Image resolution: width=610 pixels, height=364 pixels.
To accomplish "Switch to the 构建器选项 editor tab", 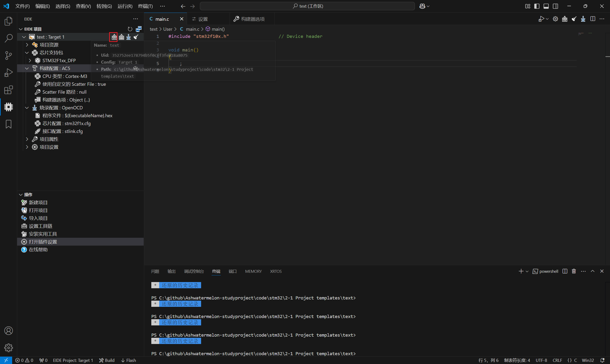I will point(252,19).
